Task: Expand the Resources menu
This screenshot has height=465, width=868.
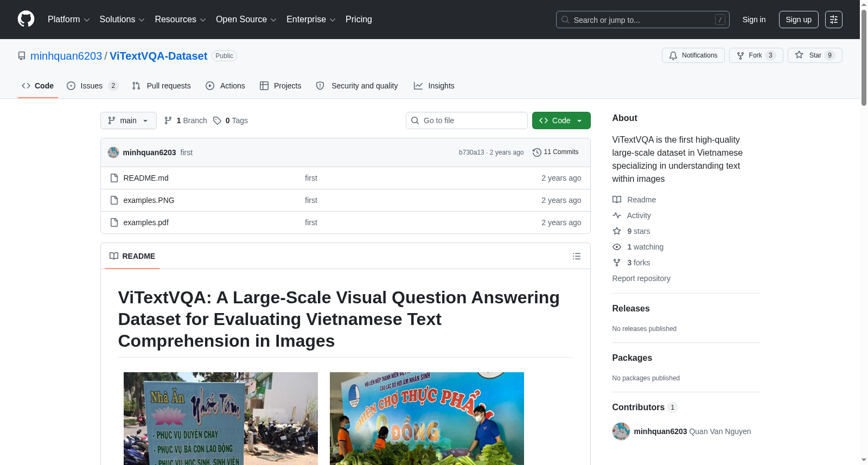Action: tap(180, 20)
